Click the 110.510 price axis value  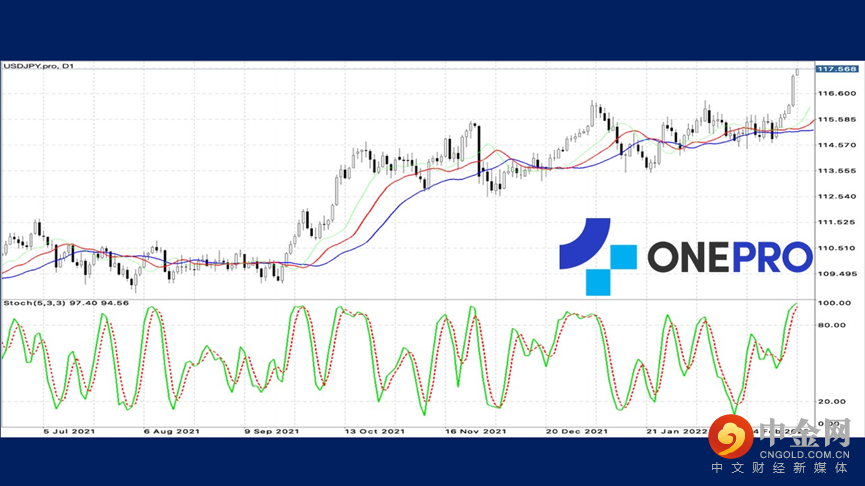[837, 248]
